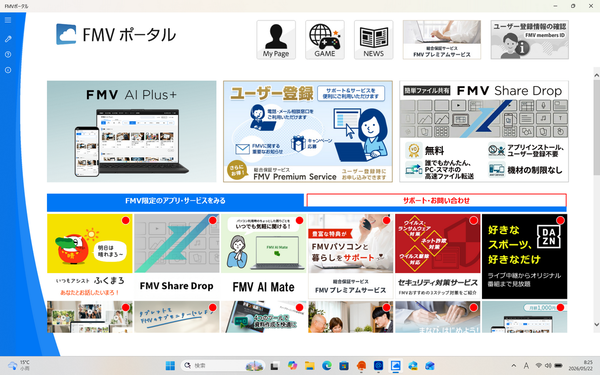Open the hamburger menu in the blue sidebar
Image resolution: width=600 pixels, height=375 pixels.
pyautogui.click(x=8, y=20)
